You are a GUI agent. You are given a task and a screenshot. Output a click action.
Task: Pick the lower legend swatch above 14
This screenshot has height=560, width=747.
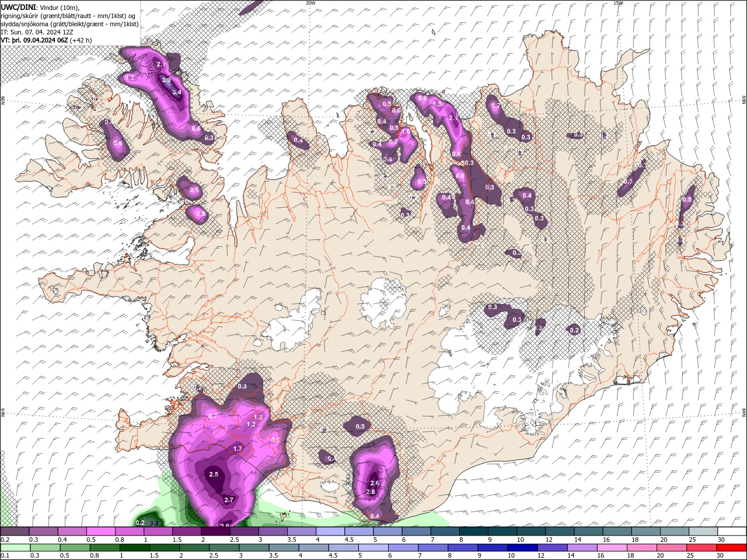pyautogui.click(x=582, y=548)
